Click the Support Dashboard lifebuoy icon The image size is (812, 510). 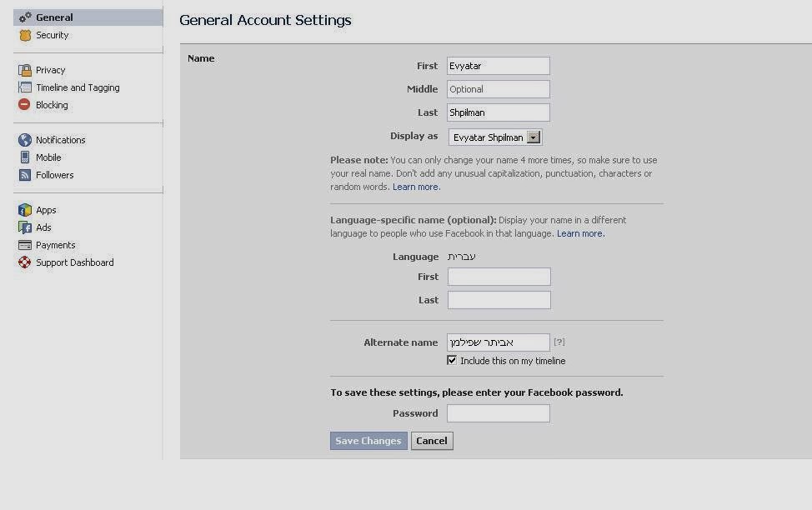[x=25, y=262]
